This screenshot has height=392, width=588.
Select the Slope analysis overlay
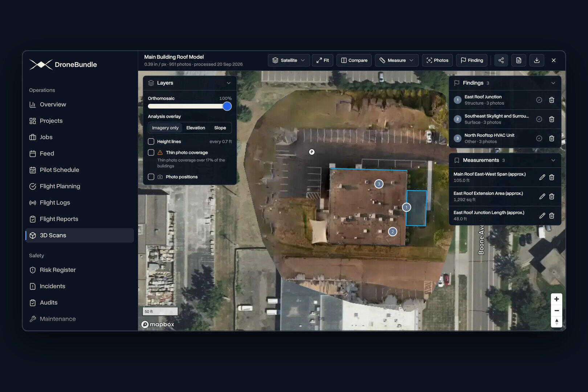pos(220,128)
